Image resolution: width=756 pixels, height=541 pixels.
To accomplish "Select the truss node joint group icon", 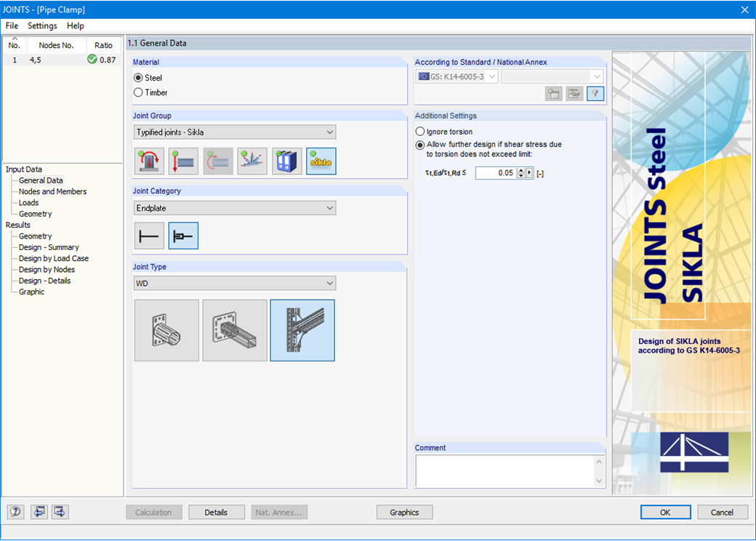I will [x=251, y=161].
